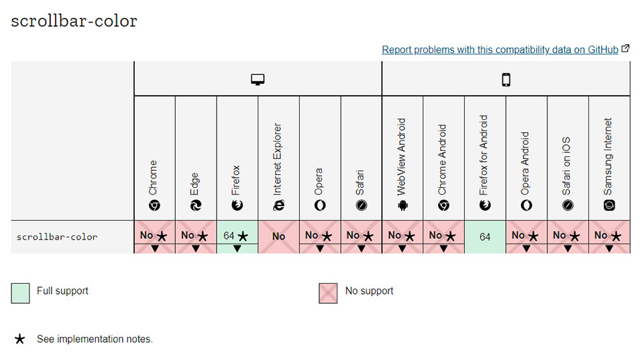Click the external link icon beside GitHub
Image resolution: width=644 pixels, height=361 pixels.
pos(625,48)
